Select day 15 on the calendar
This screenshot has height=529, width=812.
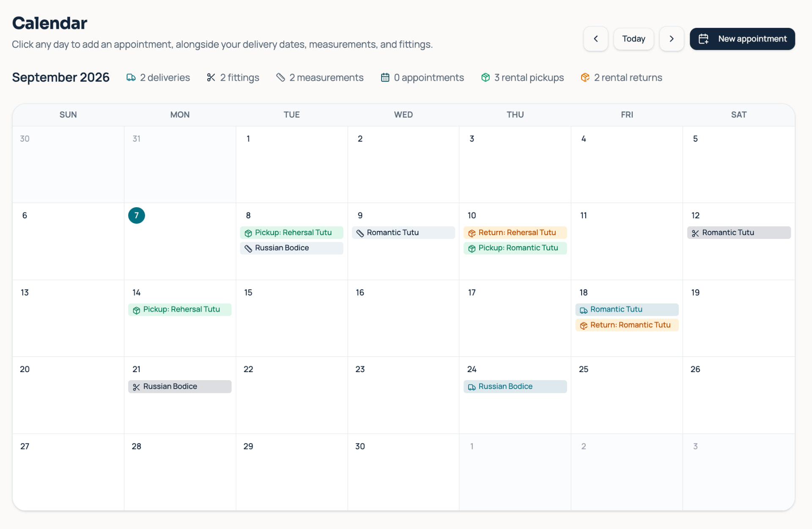248,293
